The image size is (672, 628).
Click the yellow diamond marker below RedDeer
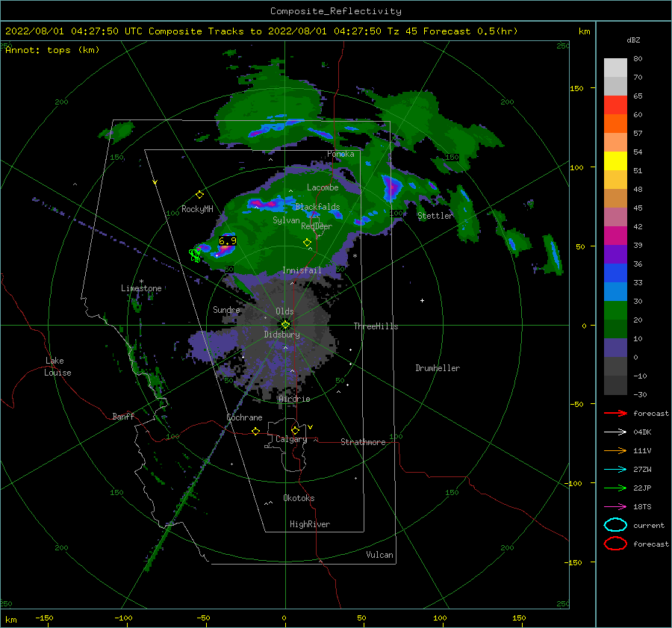pos(307,243)
